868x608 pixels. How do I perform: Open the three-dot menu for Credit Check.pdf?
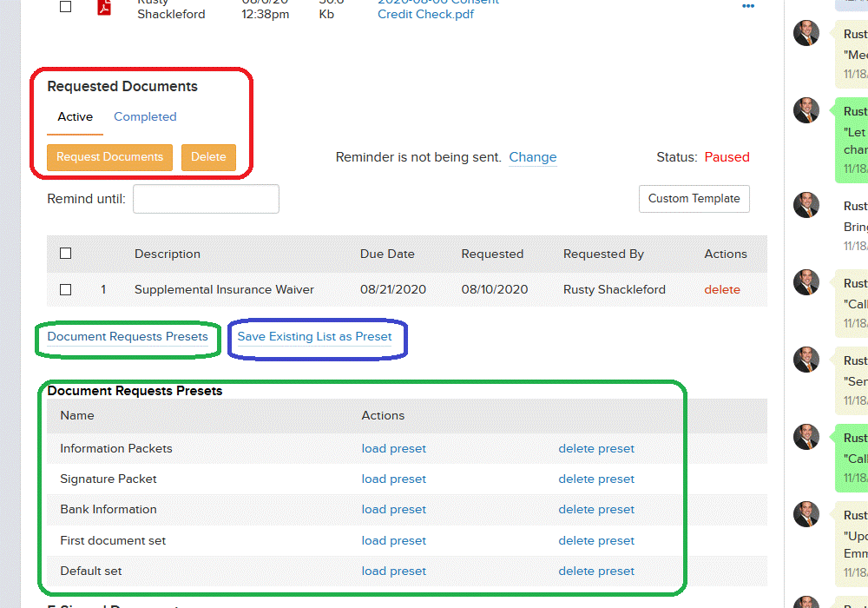point(748,6)
